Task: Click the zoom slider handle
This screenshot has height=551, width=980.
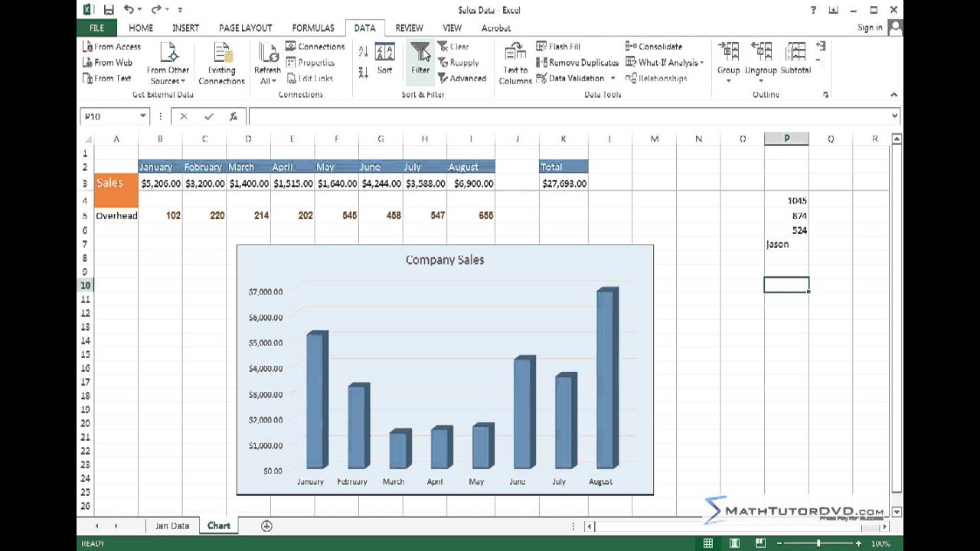Action: click(x=818, y=543)
